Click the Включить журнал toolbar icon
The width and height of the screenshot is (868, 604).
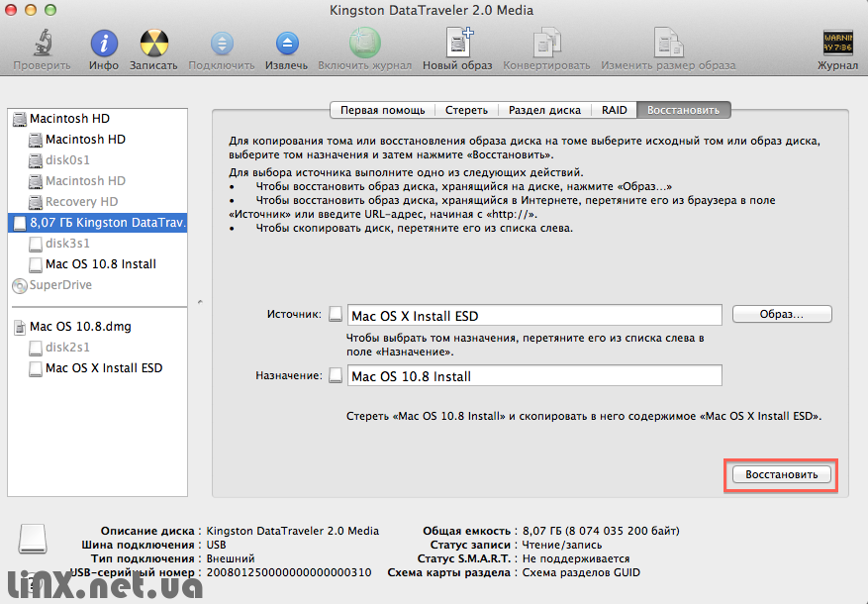(x=365, y=44)
